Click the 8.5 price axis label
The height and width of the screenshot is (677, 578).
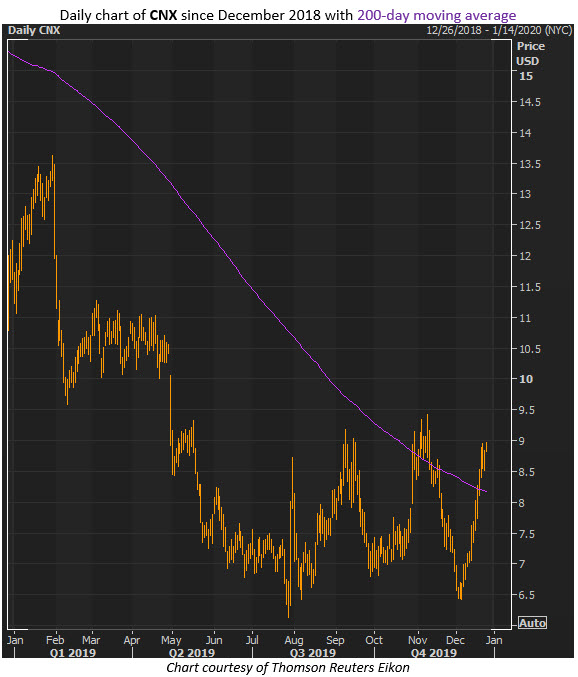pyautogui.click(x=527, y=472)
